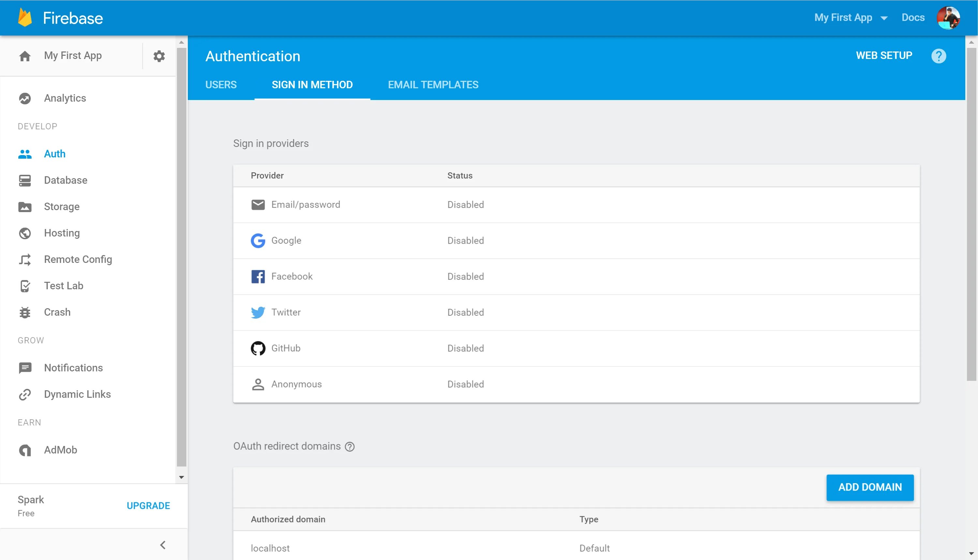
Task: Click the Firebase title text
Action: point(73,19)
